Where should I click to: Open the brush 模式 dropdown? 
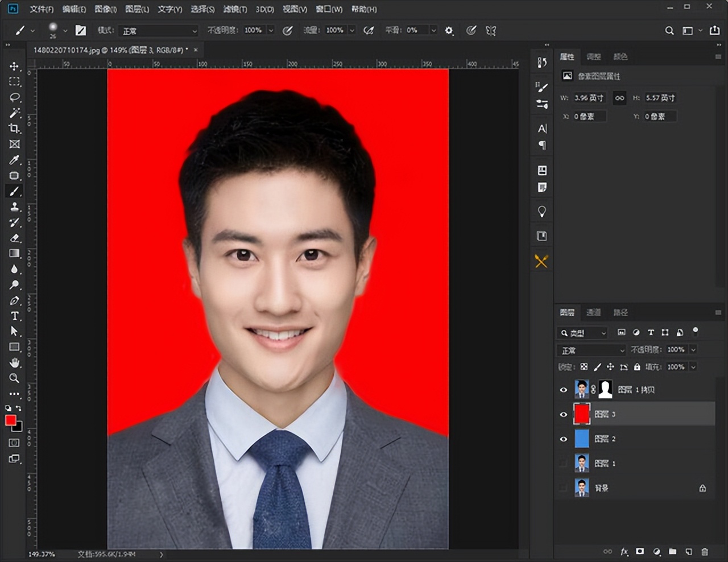click(x=159, y=31)
